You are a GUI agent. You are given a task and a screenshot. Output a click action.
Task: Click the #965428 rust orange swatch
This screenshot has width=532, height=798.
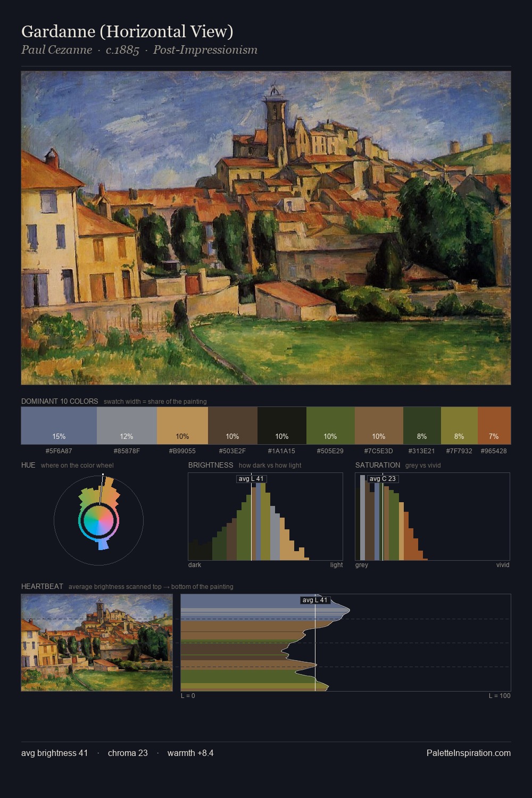(494, 425)
